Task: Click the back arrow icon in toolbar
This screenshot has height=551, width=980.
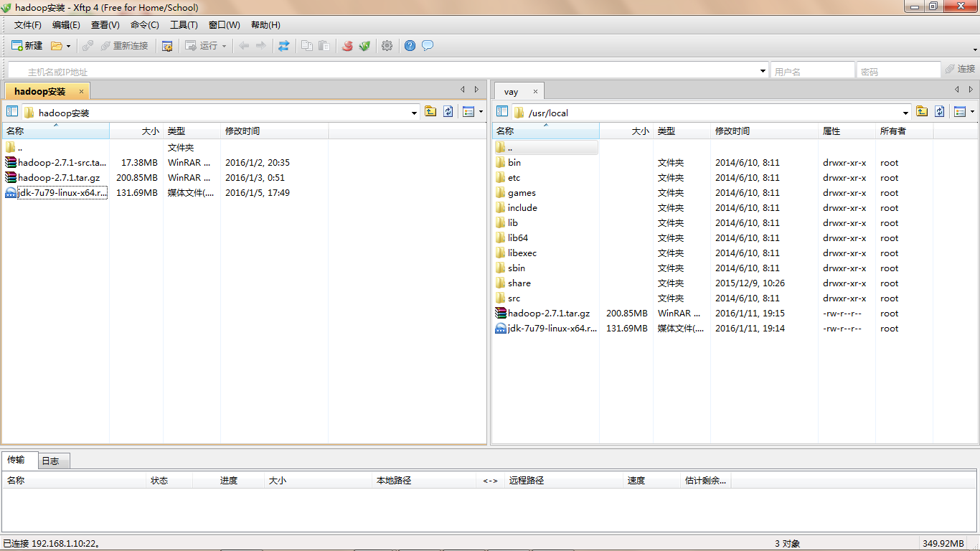Action: [x=244, y=45]
